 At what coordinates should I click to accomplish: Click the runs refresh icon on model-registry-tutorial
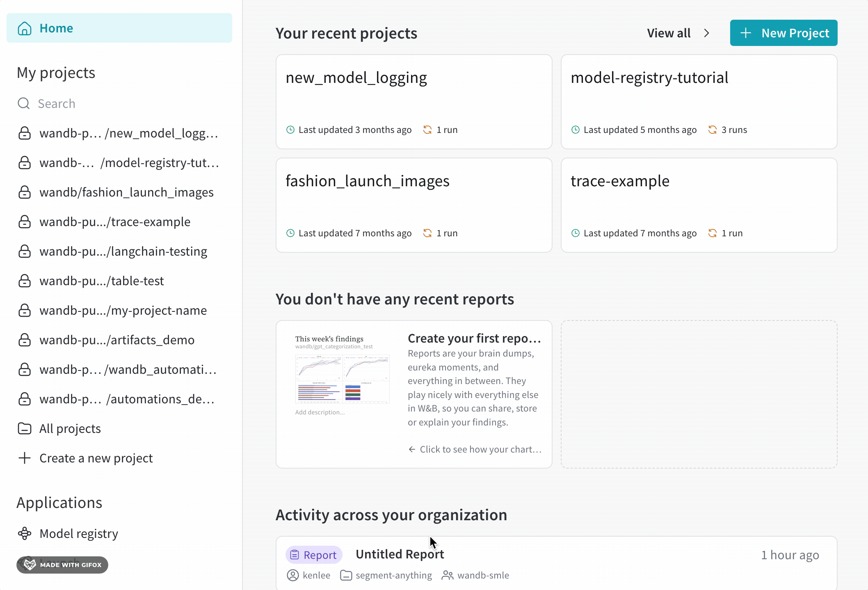(713, 130)
